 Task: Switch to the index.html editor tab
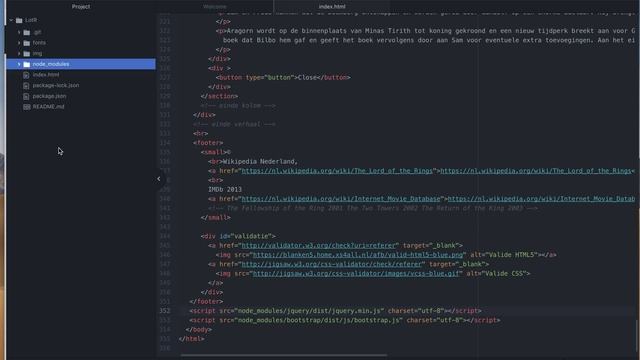click(332, 7)
